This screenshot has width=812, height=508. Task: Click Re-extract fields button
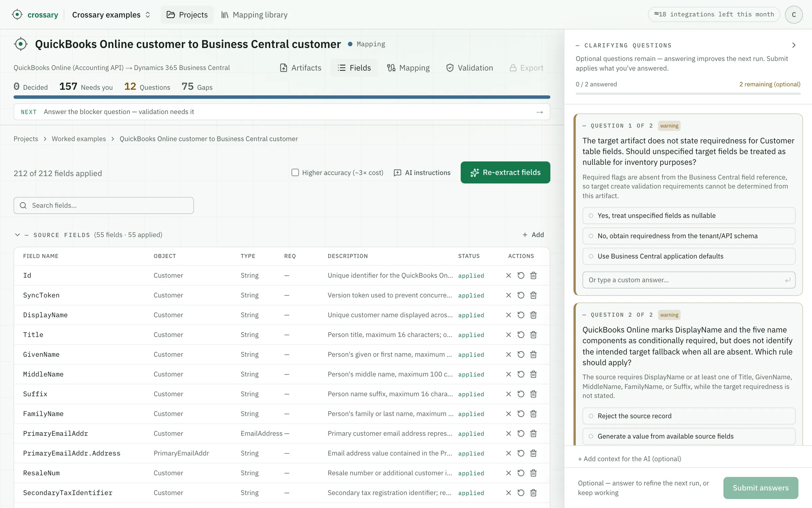click(505, 172)
